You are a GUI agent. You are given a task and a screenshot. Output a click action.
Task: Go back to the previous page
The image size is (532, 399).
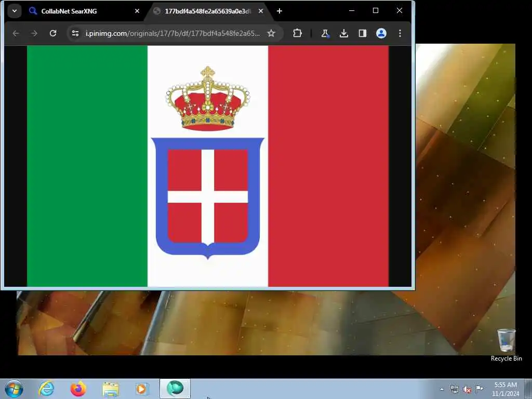click(16, 33)
